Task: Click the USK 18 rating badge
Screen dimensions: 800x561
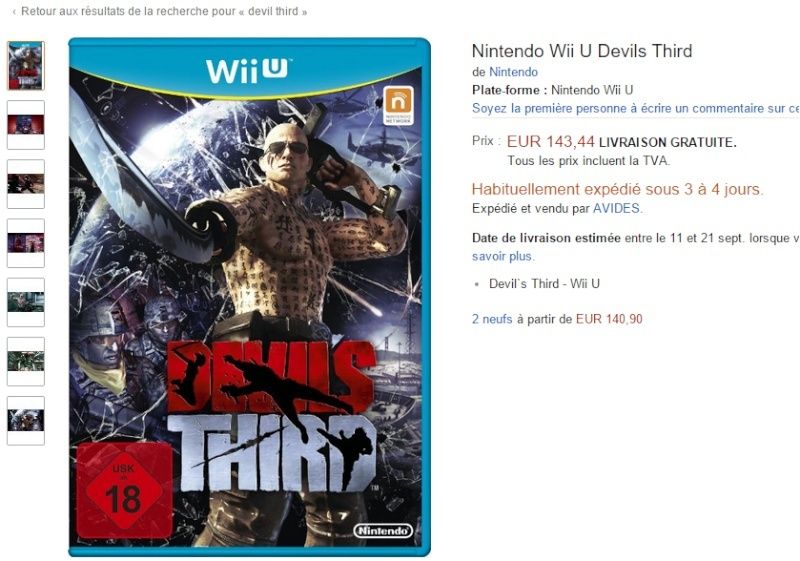Action: pos(124,491)
